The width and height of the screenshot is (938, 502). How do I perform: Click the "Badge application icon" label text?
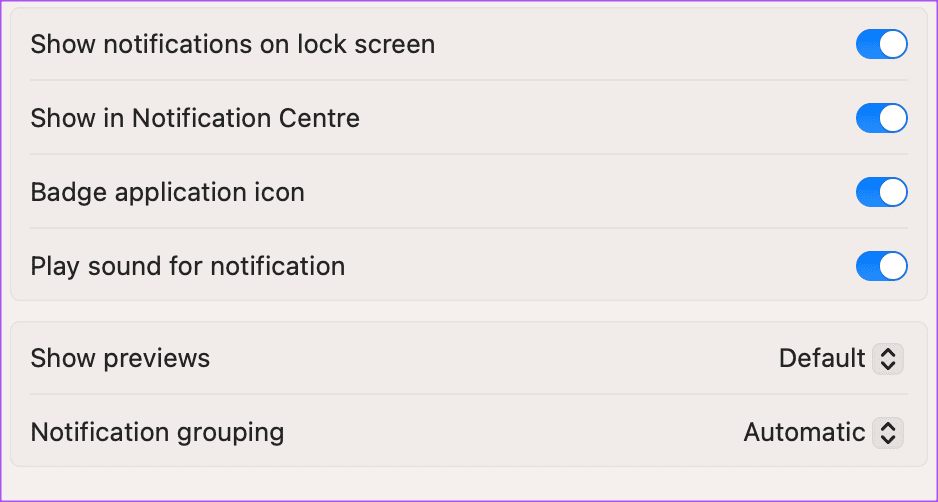coord(168,192)
